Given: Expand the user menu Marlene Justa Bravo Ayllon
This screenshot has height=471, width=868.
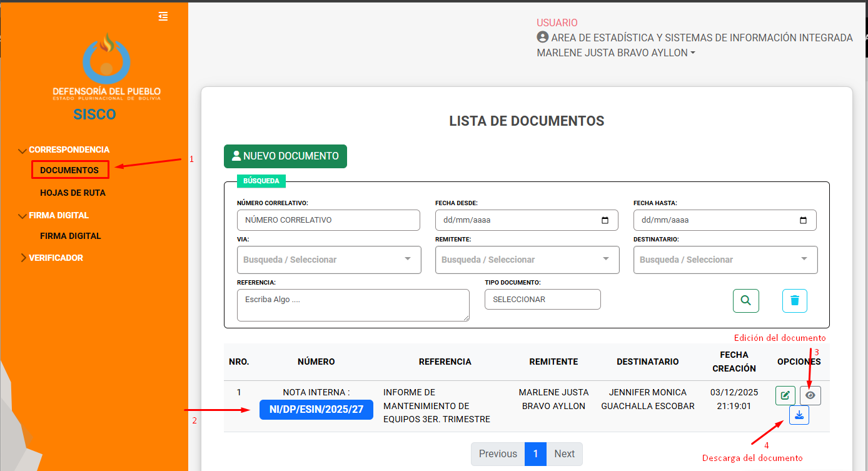Looking at the screenshot, I should (x=616, y=53).
